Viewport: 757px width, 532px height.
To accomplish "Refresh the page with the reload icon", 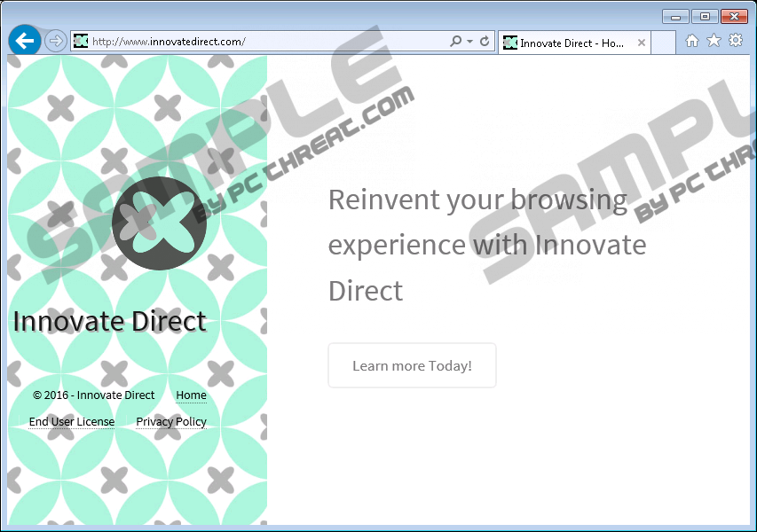I will click(x=485, y=41).
